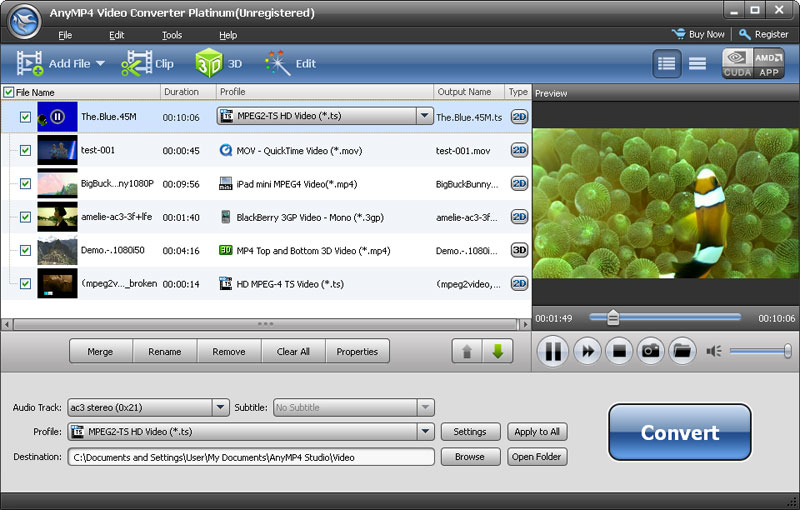800x510 pixels.
Task: Click the Remove button
Action: pos(229,351)
